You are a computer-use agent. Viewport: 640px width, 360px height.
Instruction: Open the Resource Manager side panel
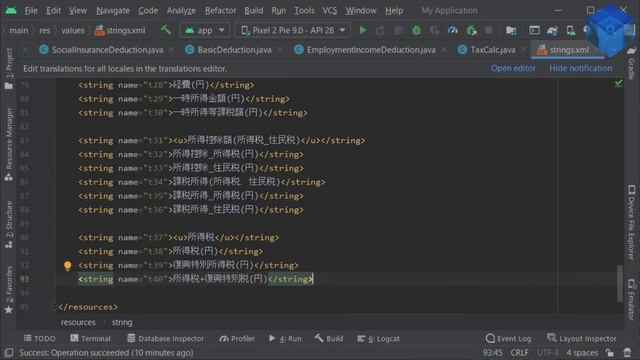pos(9,144)
